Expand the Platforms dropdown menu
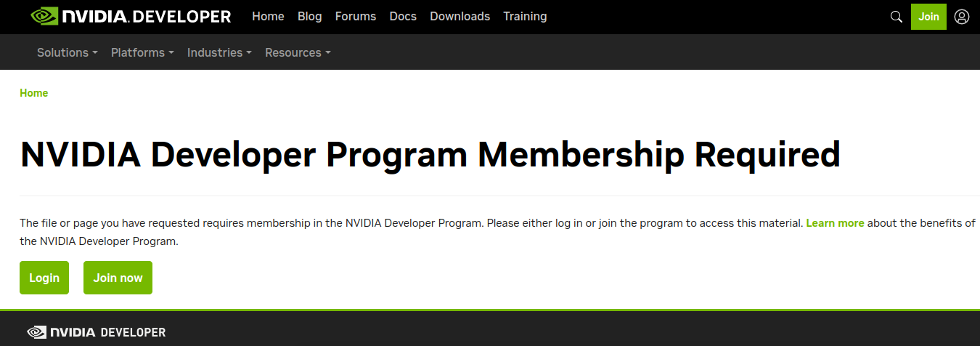 coord(142,52)
